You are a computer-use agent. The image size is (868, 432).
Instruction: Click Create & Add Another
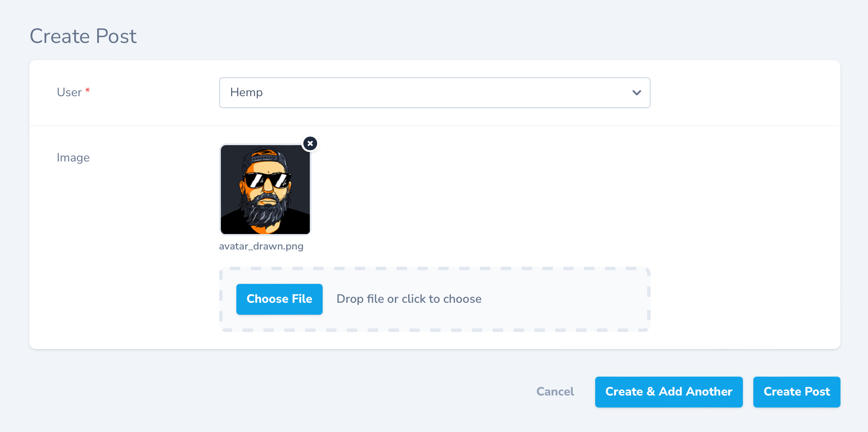[668, 392]
